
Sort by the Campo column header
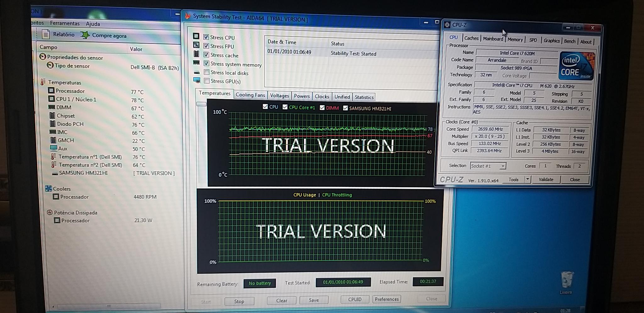(48, 47)
